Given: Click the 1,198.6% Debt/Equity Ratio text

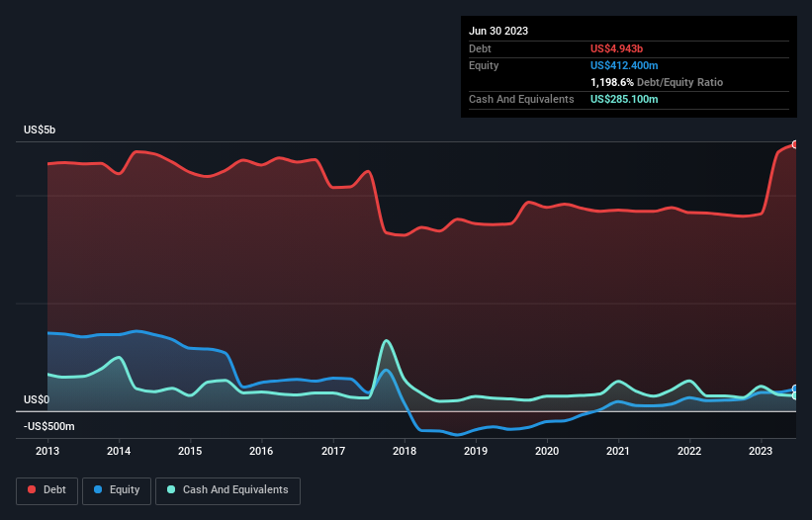Looking at the screenshot, I should [657, 82].
